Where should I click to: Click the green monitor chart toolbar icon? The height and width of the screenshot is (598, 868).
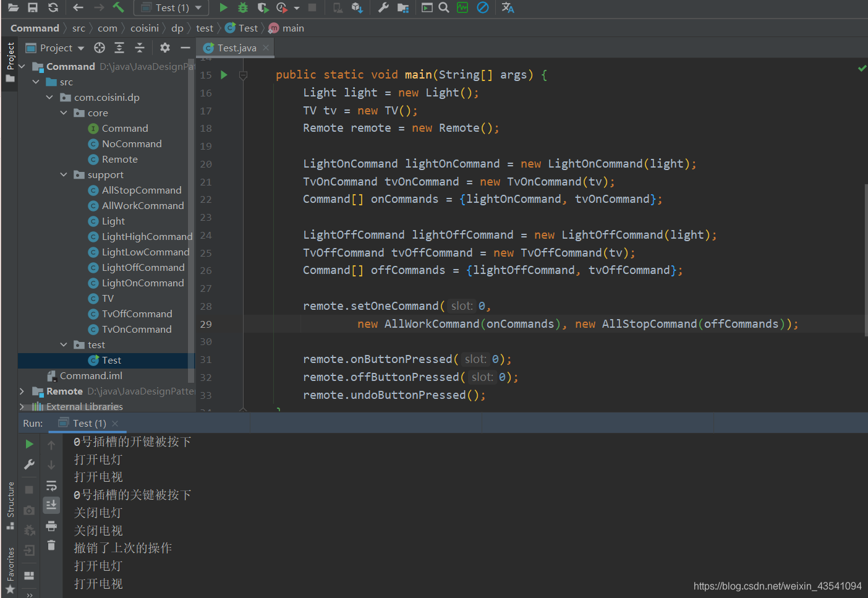[x=462, y=7]
